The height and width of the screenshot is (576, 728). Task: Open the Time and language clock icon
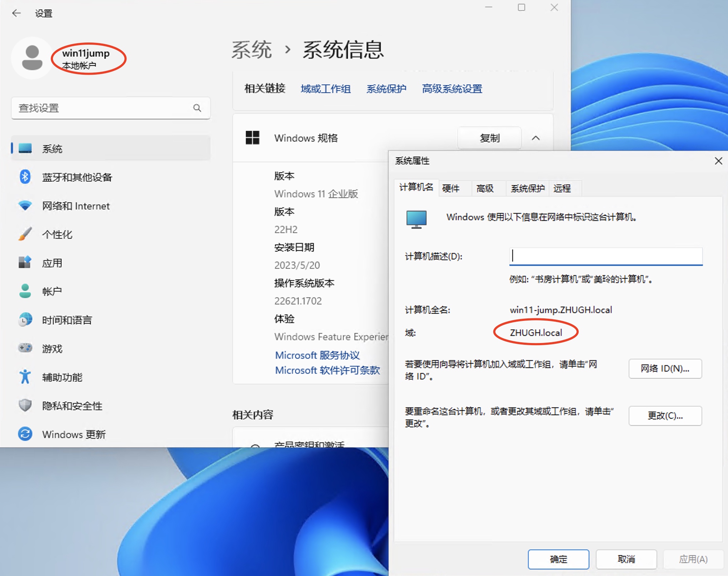25,319
